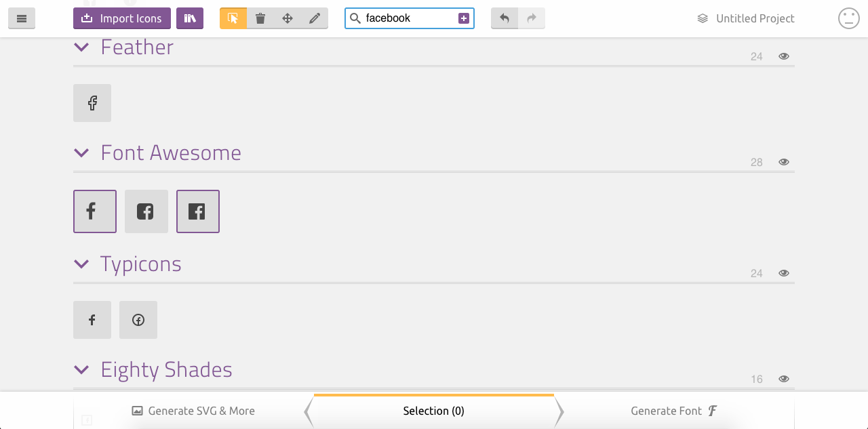Hide the Typicons icon set

click(x=783, y=272)
